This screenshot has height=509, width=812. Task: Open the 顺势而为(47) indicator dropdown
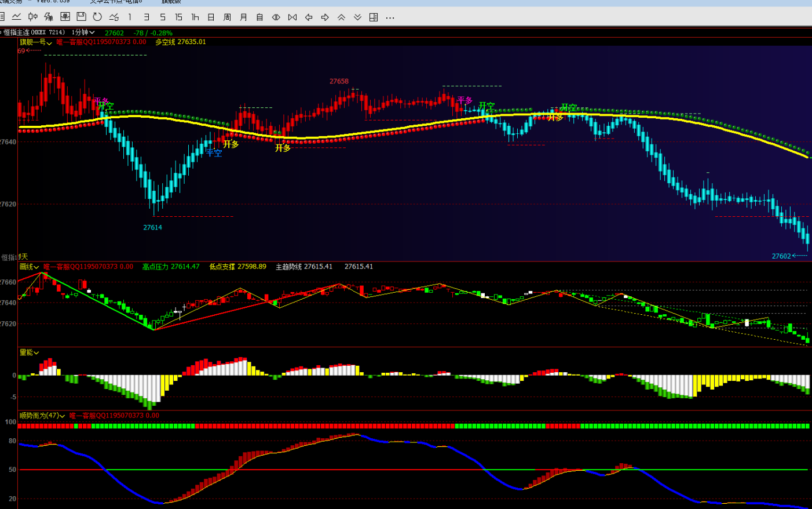click(x=42, y=416)
